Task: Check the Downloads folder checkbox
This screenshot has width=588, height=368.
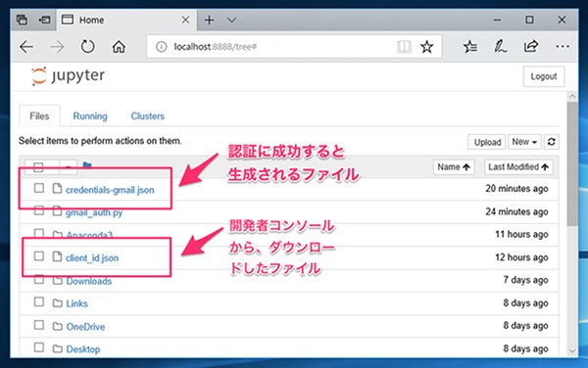Action: [x=39, y=279]
